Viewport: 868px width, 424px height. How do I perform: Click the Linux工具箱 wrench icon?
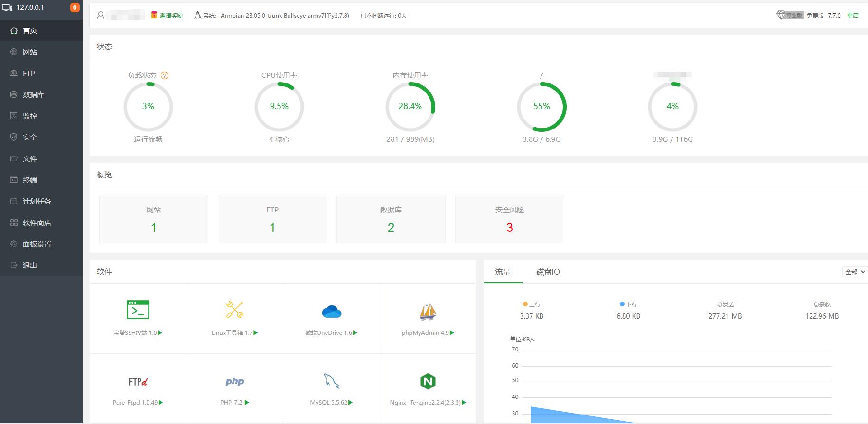(x=235, y=310)
